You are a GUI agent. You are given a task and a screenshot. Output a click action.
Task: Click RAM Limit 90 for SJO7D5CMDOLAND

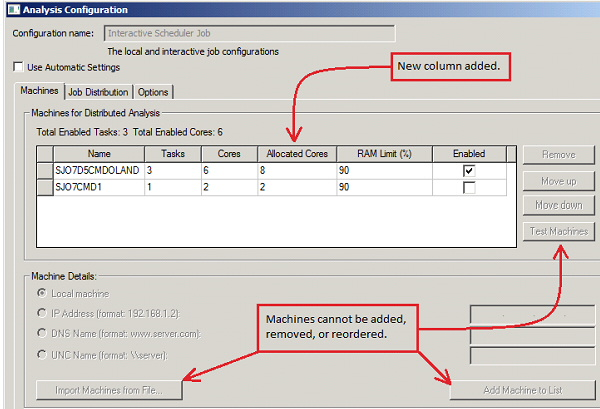(x=385, y=171)
